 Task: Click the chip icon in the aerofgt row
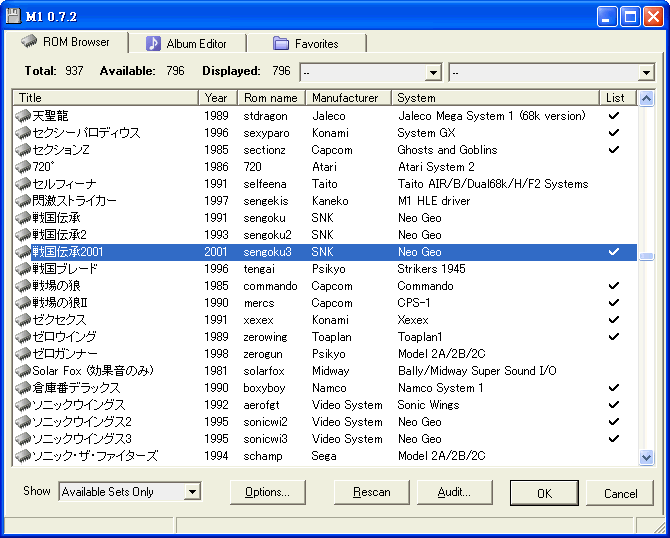(x=23, y=405)
